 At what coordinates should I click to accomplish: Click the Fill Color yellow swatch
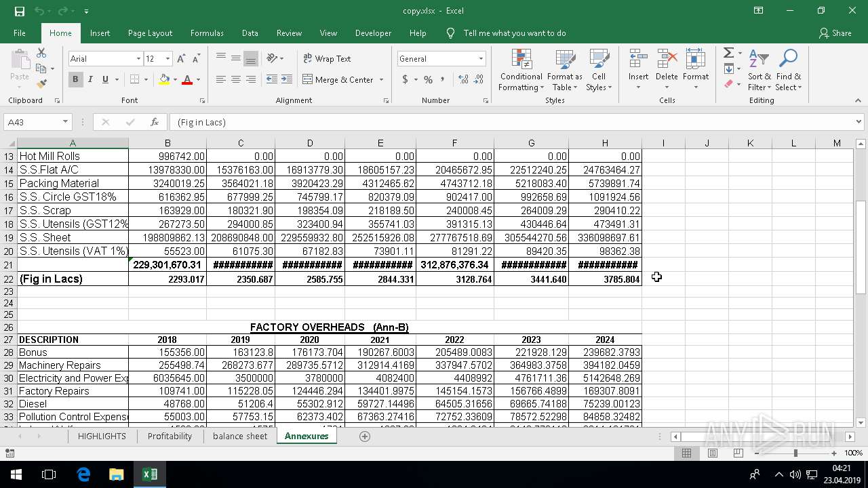tap(164, 80)
